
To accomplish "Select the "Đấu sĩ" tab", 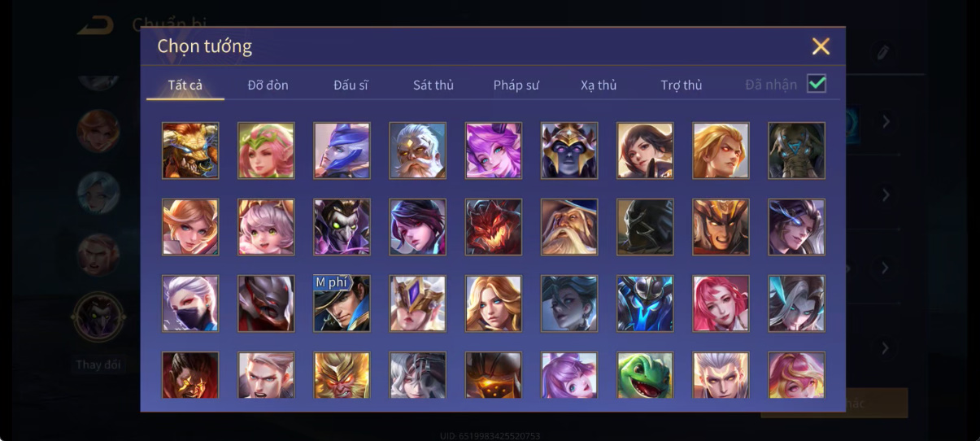I will [x=351, y=85].
